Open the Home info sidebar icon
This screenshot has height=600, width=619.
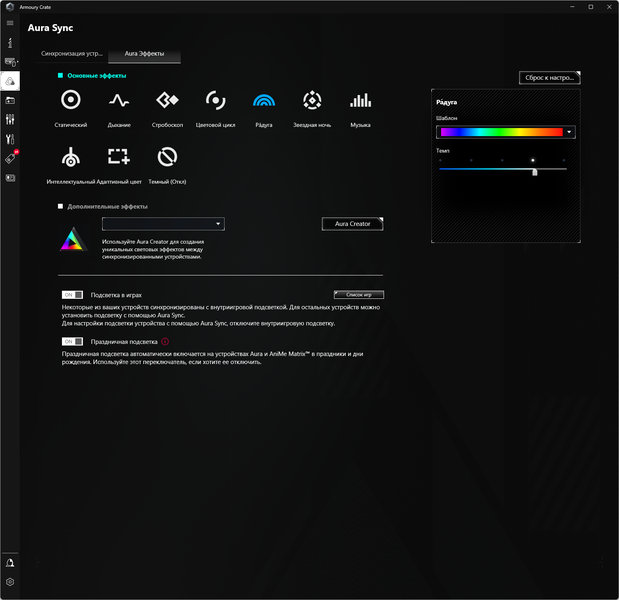(x=10, y=43)
